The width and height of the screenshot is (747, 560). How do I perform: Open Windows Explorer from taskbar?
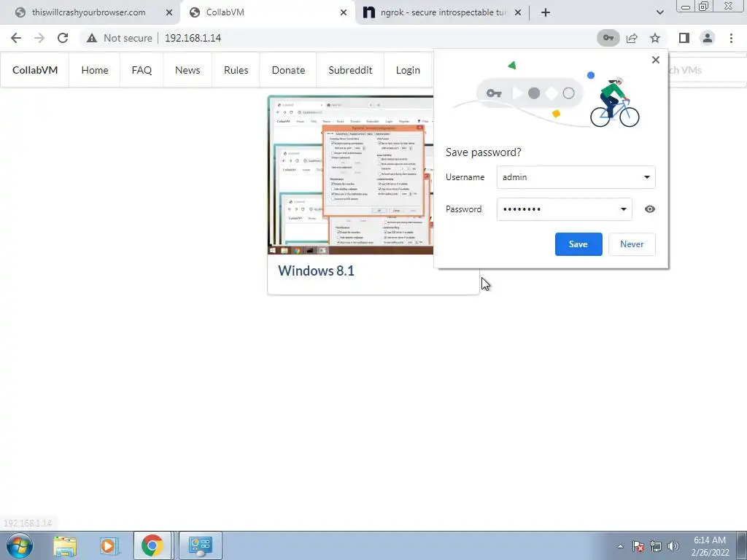[65, 545]
